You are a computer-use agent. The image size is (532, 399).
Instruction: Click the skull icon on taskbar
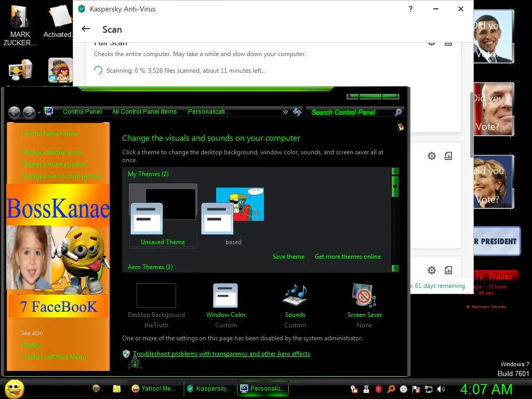(x=96, y=389)
